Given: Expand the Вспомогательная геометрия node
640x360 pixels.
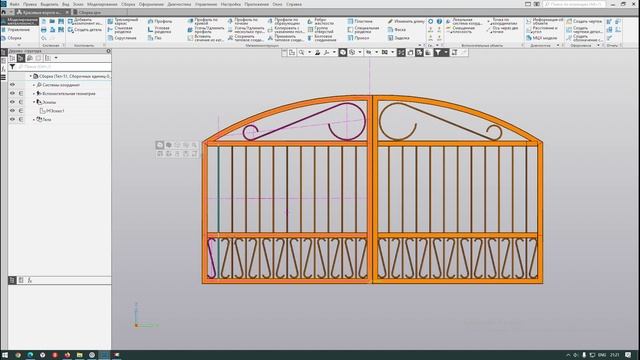Looking at the screenshot, I should coord(34,93).
